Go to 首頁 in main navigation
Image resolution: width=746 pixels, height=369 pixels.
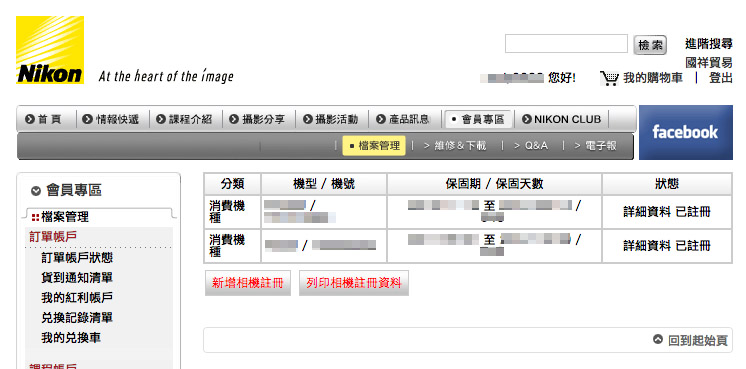[x=49, y=119]
